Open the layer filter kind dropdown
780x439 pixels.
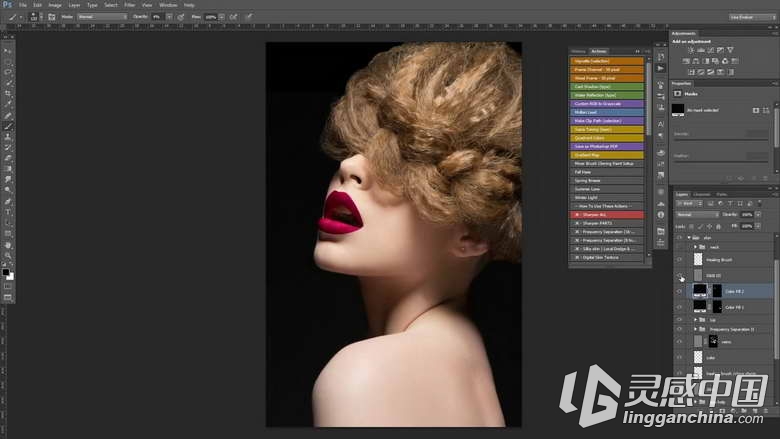[689, 203]
